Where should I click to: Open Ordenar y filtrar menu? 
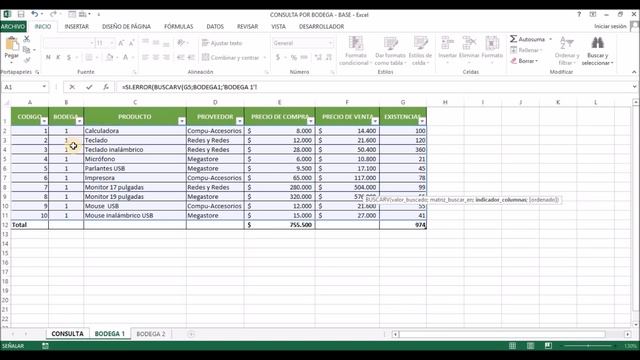pos(567,51)
